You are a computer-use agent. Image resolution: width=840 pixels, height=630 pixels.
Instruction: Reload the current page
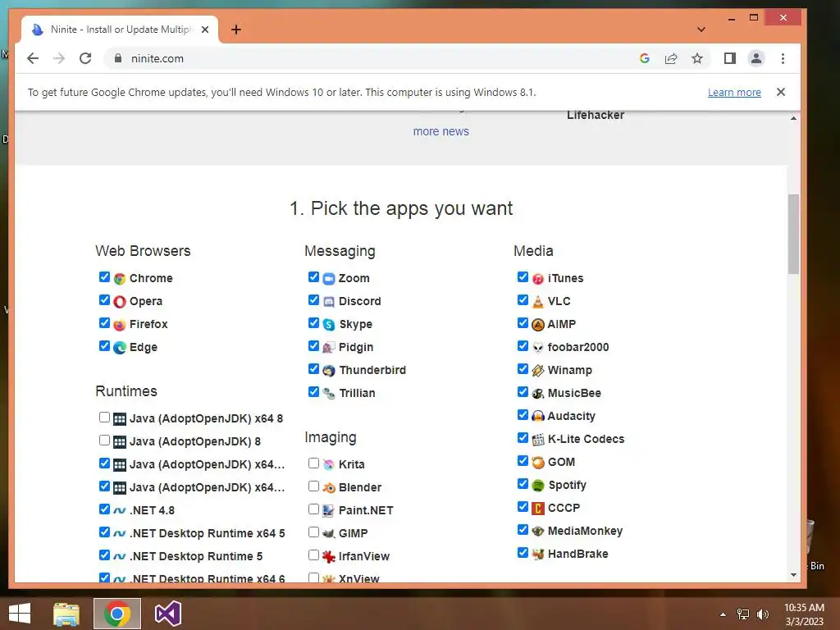[x=85, y=58]
